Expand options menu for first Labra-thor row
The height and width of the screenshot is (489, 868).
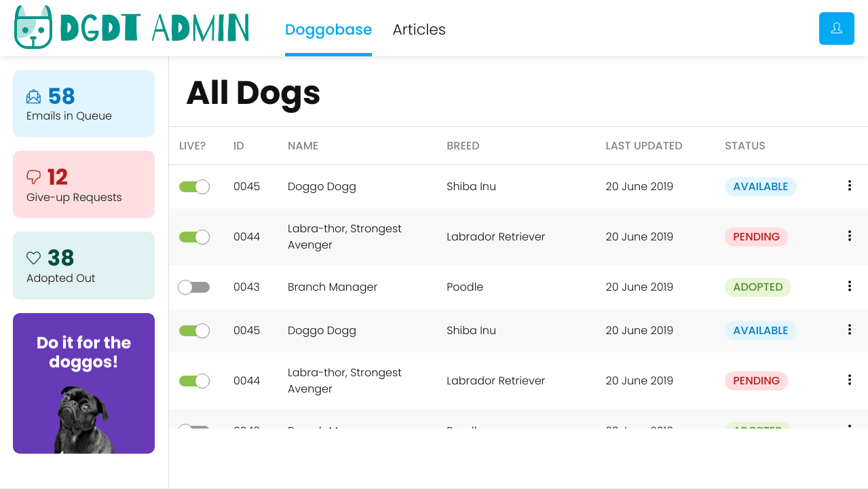click(x=849, y=236)
